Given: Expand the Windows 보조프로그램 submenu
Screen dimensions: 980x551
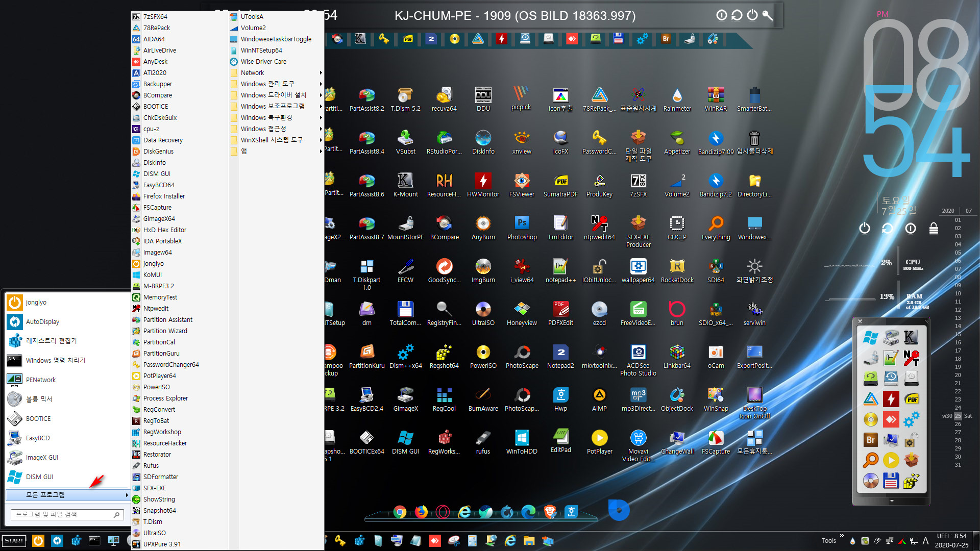Looking at the screenshot, I should tap(276, 107).
